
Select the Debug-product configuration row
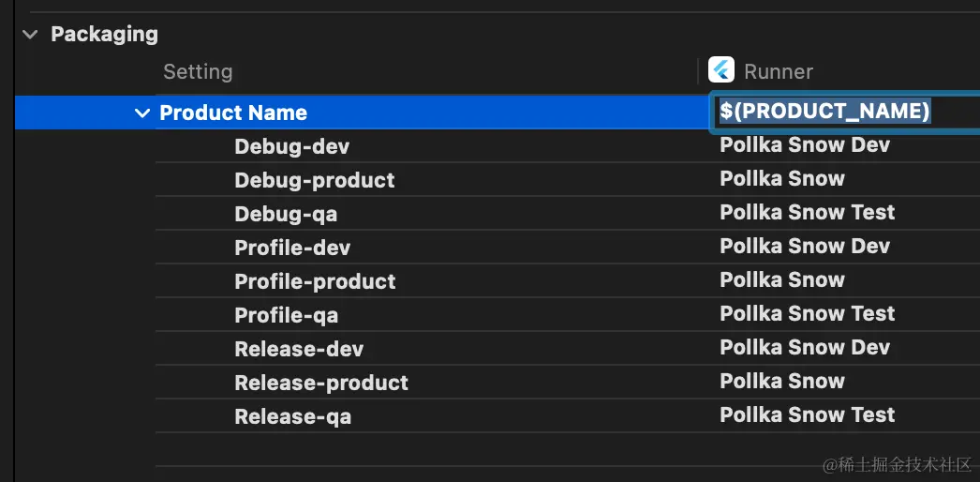point(314,180)
